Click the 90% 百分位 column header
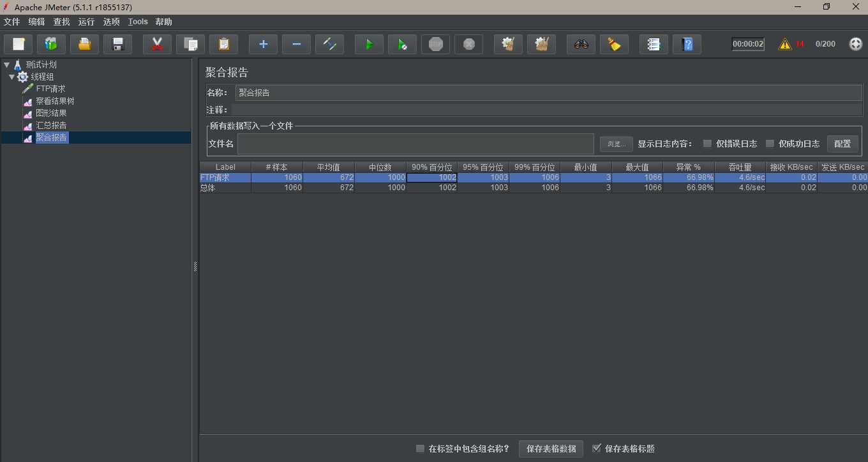This screenshot has height=462, width=868. pyautogui.click(x=432, y=167)
